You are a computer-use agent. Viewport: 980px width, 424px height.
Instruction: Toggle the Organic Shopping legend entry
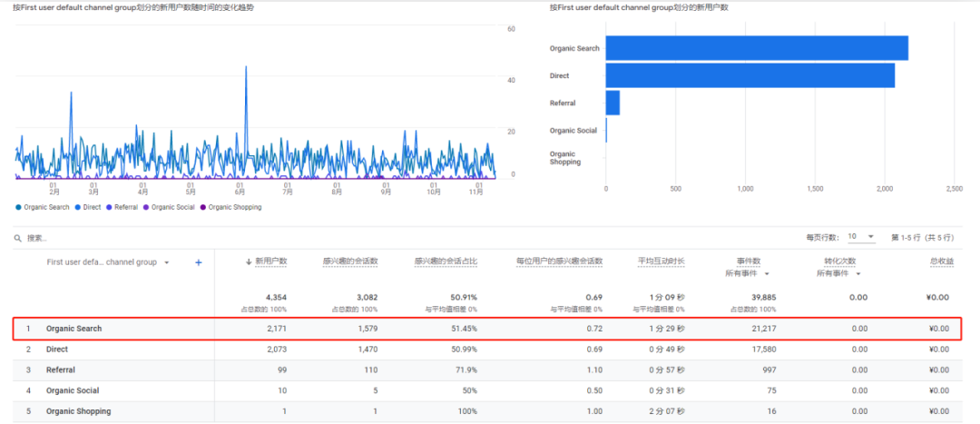coord(204,207)
